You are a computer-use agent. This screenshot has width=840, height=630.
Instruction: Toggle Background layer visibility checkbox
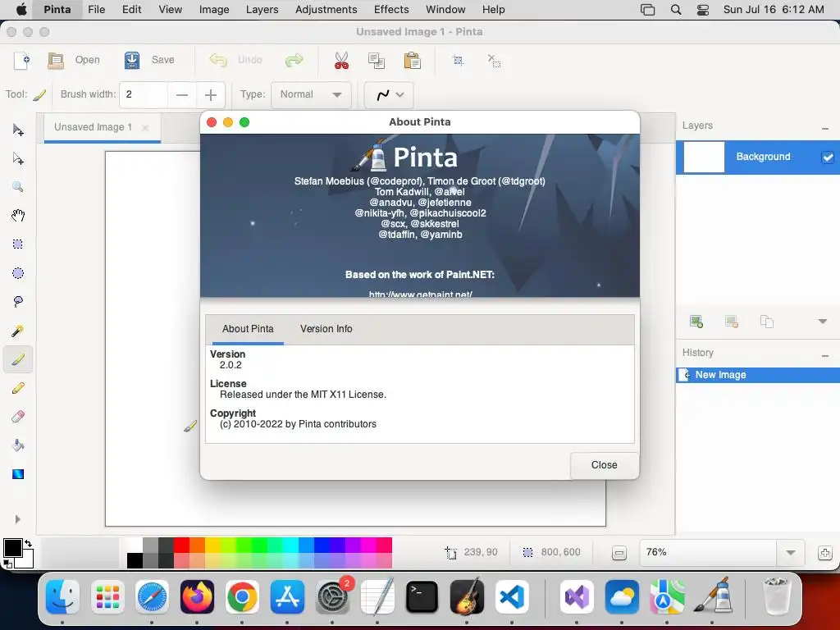tap(827, 157)
